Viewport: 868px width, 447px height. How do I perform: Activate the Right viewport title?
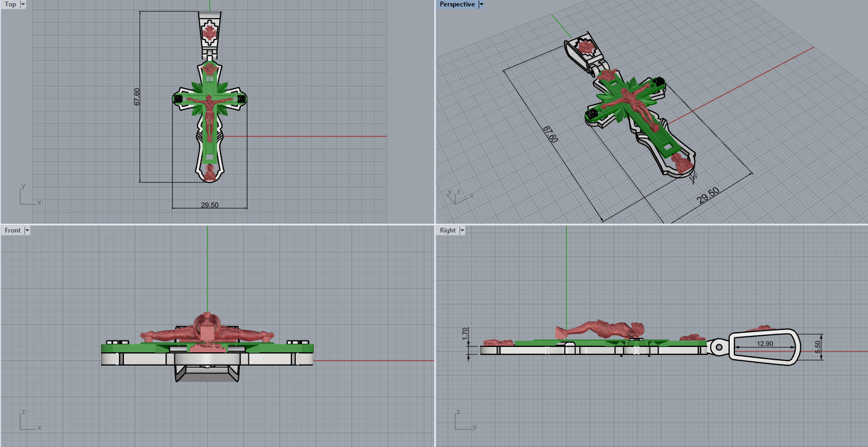pyautogui.click(x=448, y=230)
